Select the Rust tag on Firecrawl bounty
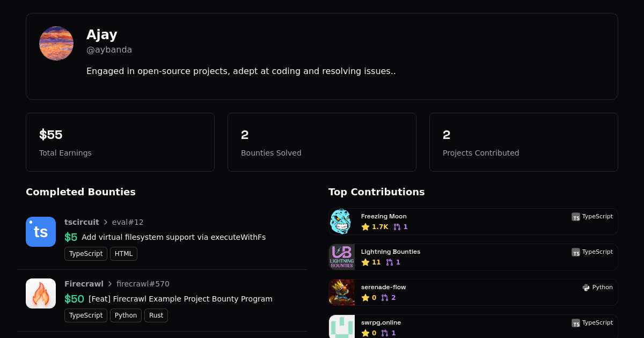644x338 pixels. click(x=156, y=315)
